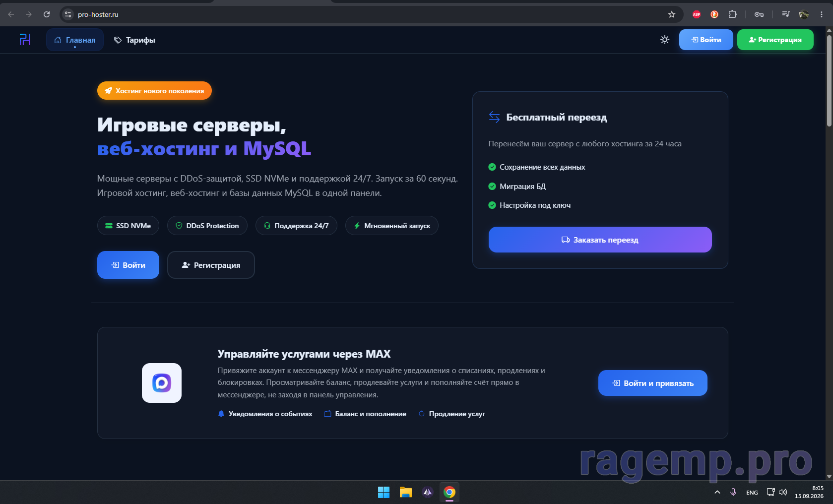Image resolution: width=833 pixels, height=504 pixels.
Task: Click the volume speaker icon in the tray
Action: (783, 492)
